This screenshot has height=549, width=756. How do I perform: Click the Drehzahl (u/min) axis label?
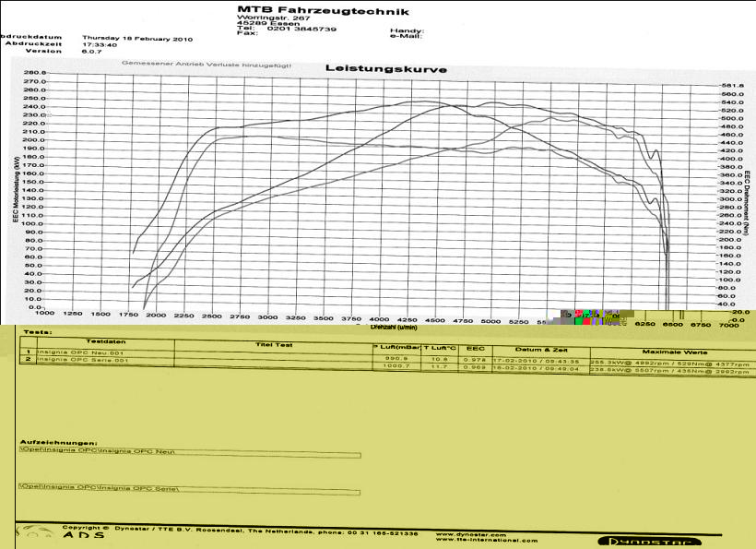(394, 327)
